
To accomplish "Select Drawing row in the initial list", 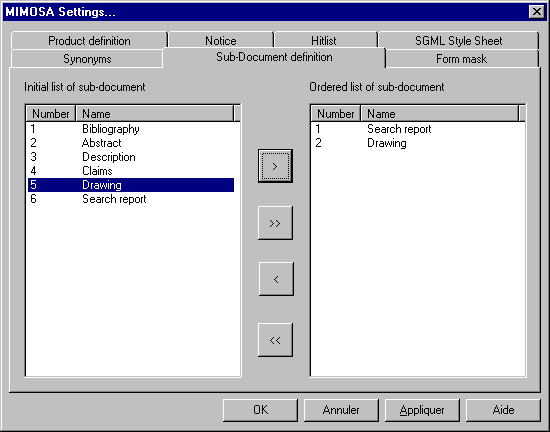I will (x=131, y=185).
